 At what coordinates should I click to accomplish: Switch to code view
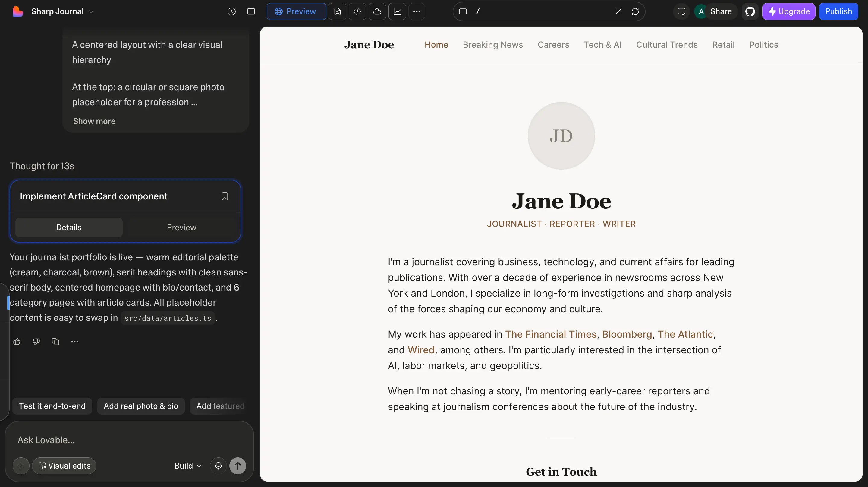coord(357,11)
